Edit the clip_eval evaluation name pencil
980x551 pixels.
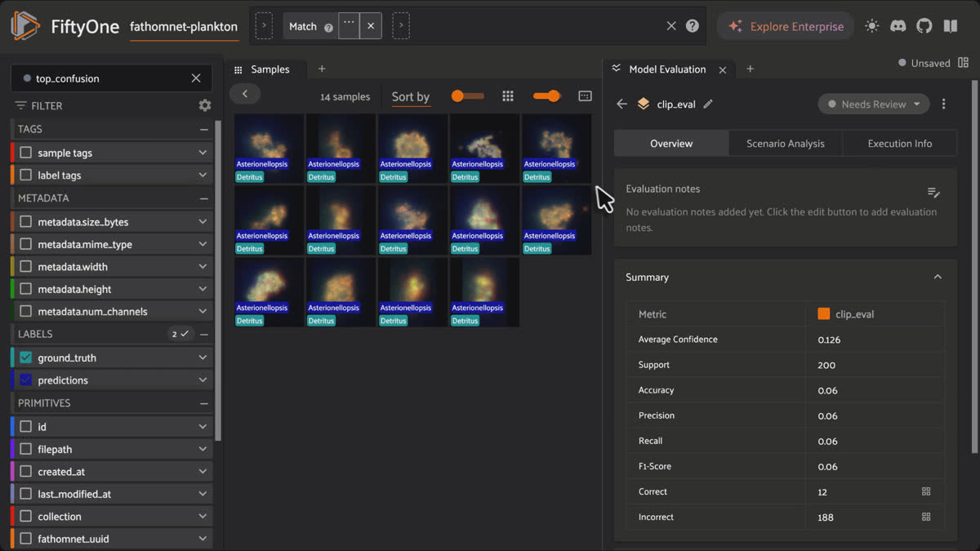(x=708, y=104)
